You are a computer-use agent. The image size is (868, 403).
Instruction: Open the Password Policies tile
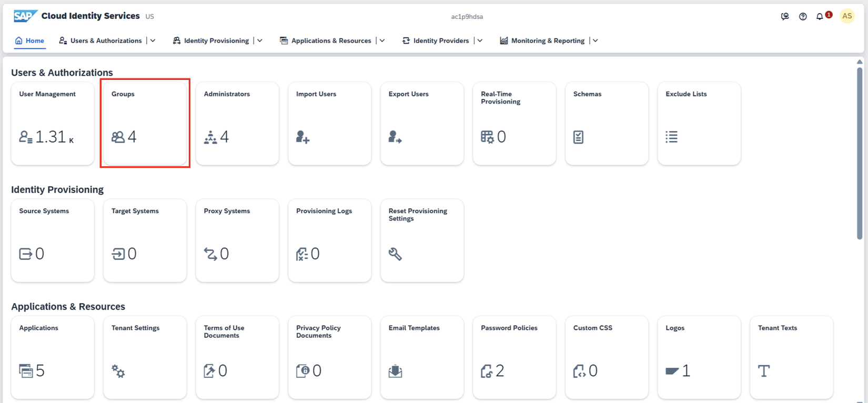point(514,357)
